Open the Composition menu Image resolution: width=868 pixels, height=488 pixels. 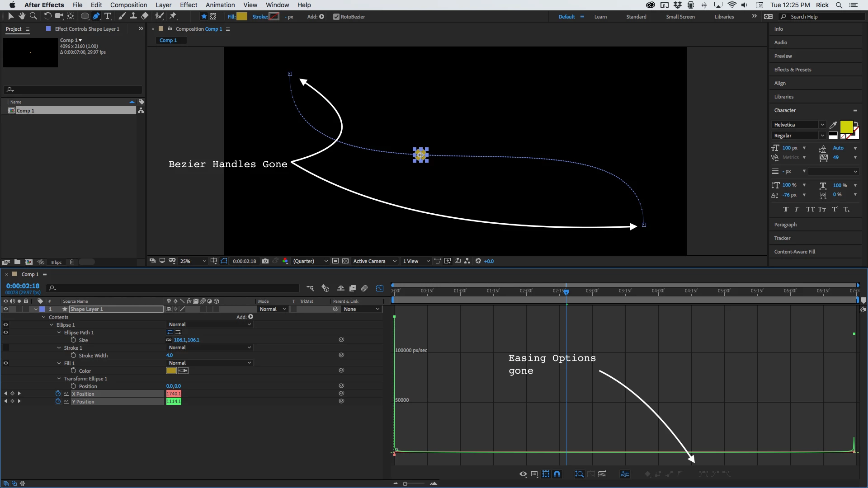tap(128, 5)
